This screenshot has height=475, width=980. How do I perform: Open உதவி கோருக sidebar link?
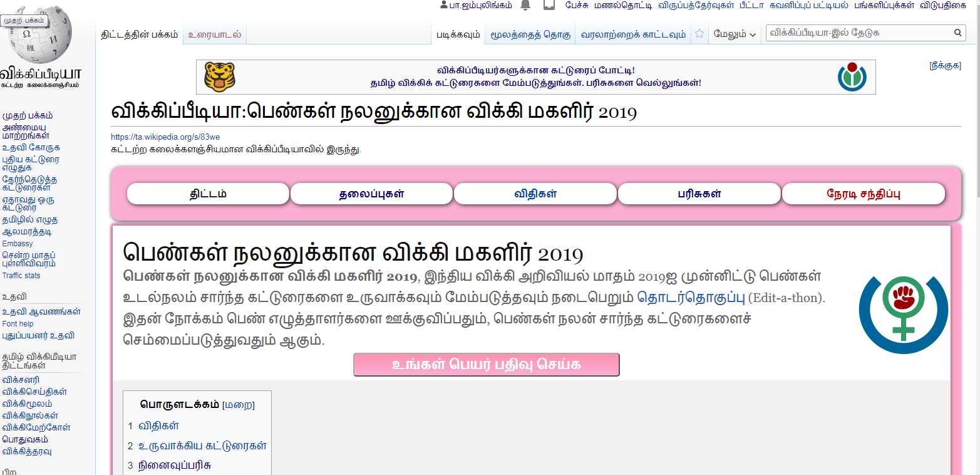[x=31, y=148]
